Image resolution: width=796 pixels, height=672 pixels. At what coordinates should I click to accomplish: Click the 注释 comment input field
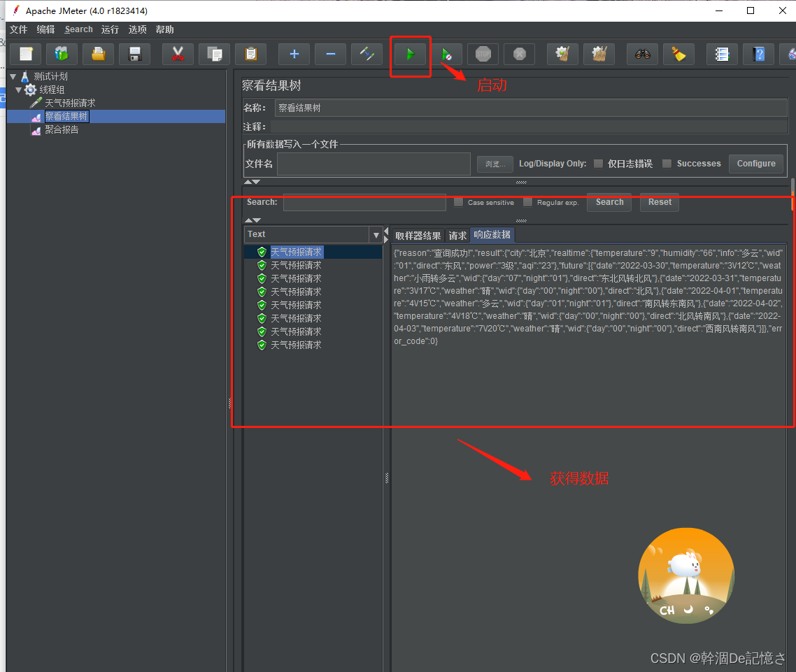pyautogui.click(x=530, y=127)
